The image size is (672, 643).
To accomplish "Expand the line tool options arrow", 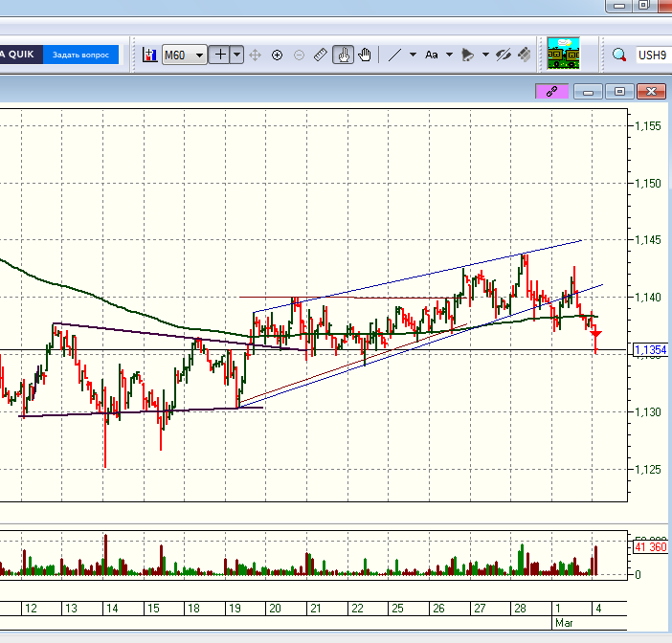I will [x=413, y=55].
